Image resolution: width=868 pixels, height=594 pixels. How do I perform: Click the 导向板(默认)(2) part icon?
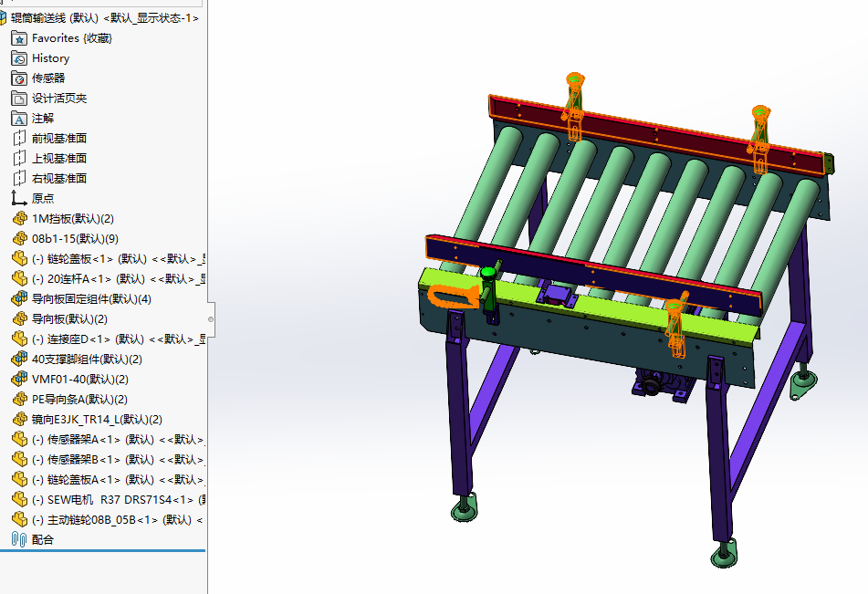click(x=19, y=318)
